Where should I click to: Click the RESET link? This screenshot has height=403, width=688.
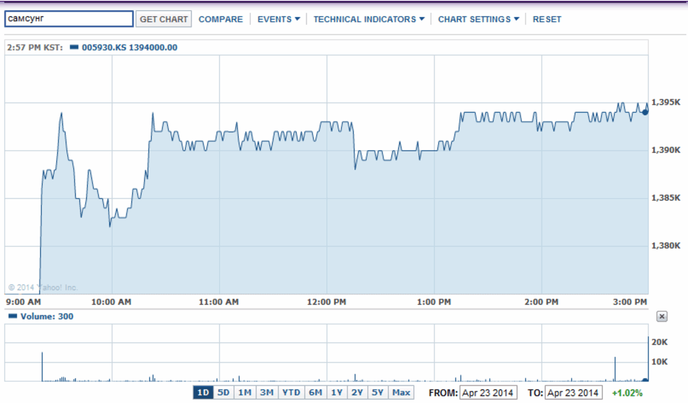[547, 19]
